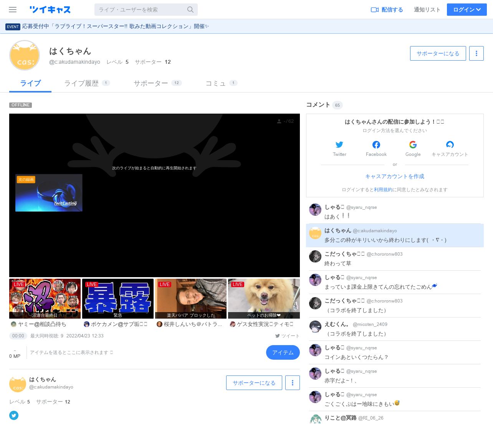Click the 配信する link text
This screenshot has height=448, width=493.
point(392,10)
